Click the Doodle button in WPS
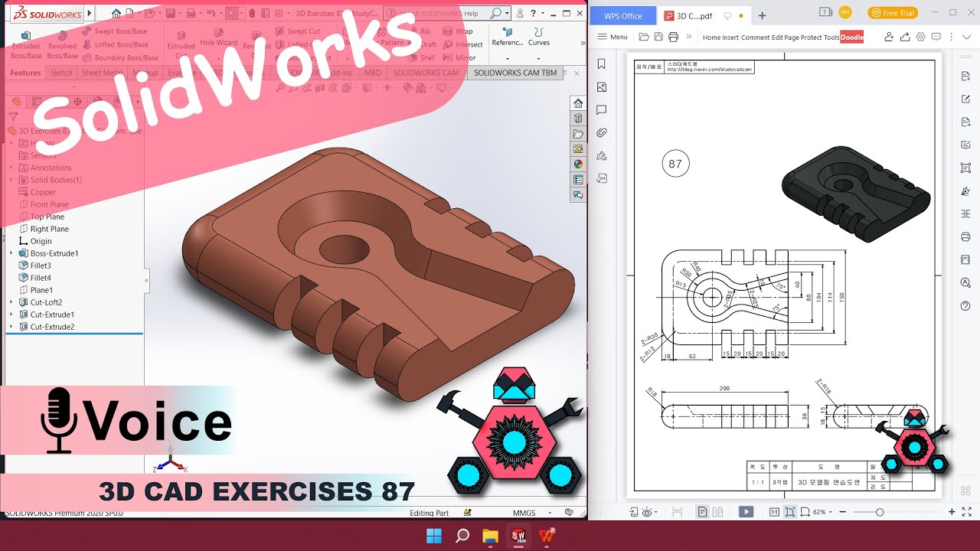The width and height of the screenshot is (980, 551). click(851, 37)
